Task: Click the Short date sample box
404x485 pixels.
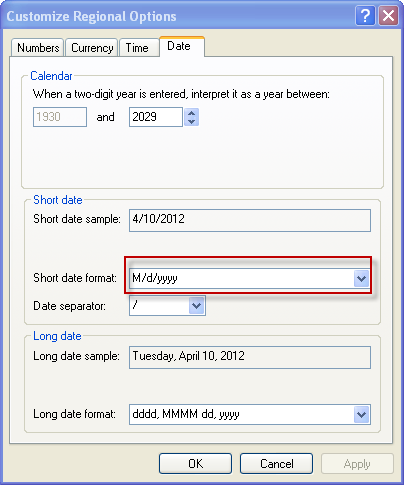Action: coord(250,220)
